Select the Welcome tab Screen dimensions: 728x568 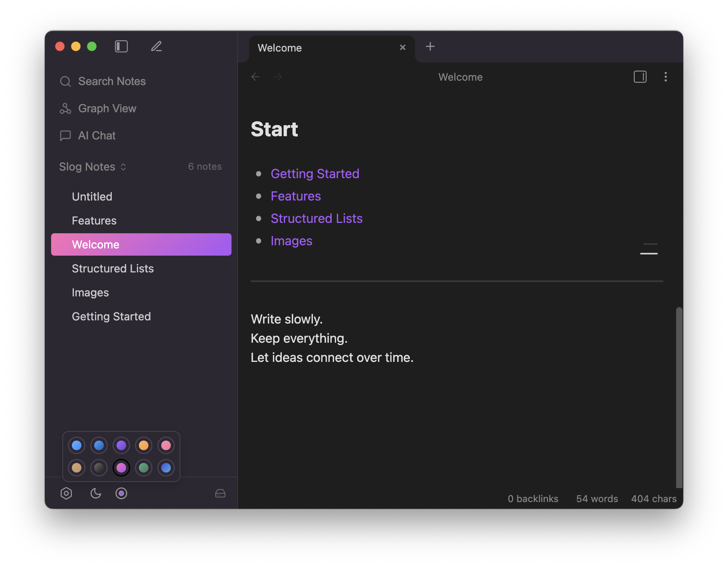pos(279,48)
